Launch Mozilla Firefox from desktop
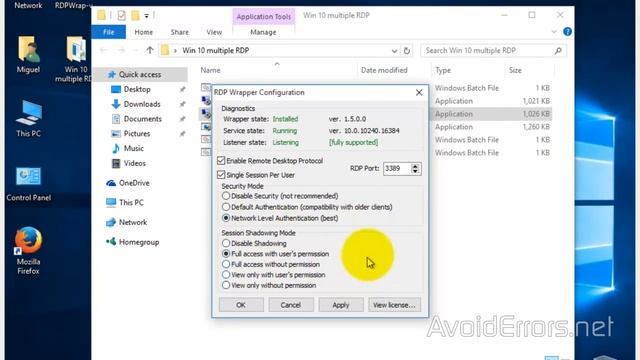The height and width of the screenshot is (360, 640). (28, 250)
